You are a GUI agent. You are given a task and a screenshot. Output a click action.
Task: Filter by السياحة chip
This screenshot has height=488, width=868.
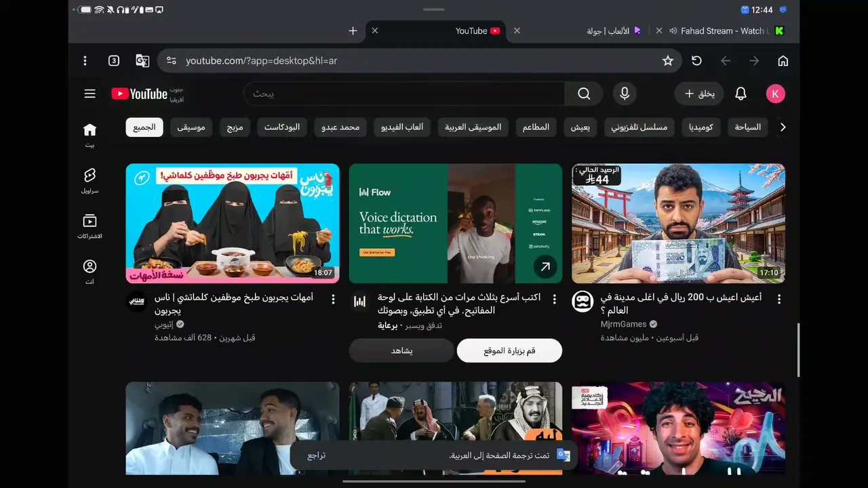(x=748, y=127)
